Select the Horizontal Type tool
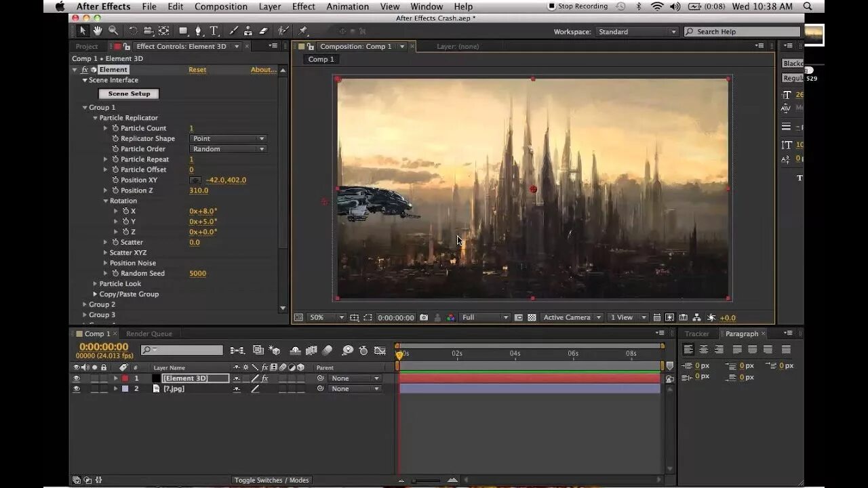The width and height of the screenshot is (868, 488). (x=214, y=31)
